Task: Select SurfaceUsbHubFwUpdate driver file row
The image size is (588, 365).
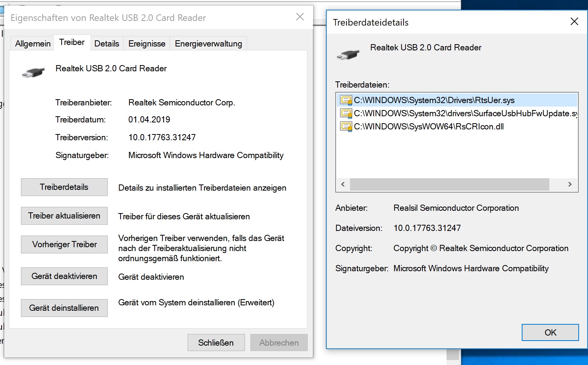Action: [457, 114]
